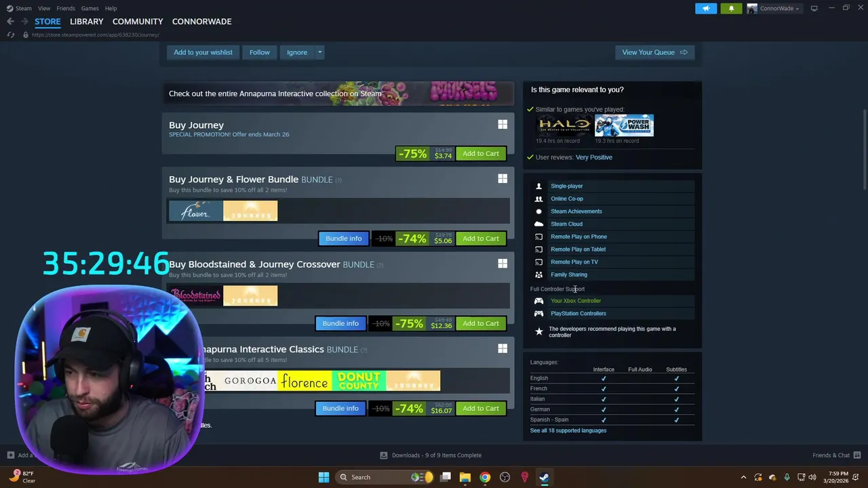Show hidden system tray icons chevron
The height and width of the screenshot is (488, 868).
tap(743, 477)
